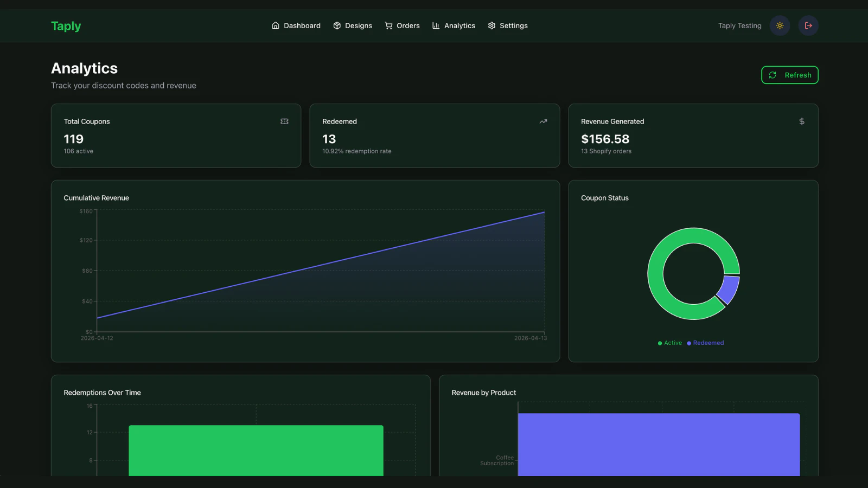868x488 pixels.
Task: Click the trending arrow icon on Redeemed
Action: pyautogui.click(x=543, y=121)
